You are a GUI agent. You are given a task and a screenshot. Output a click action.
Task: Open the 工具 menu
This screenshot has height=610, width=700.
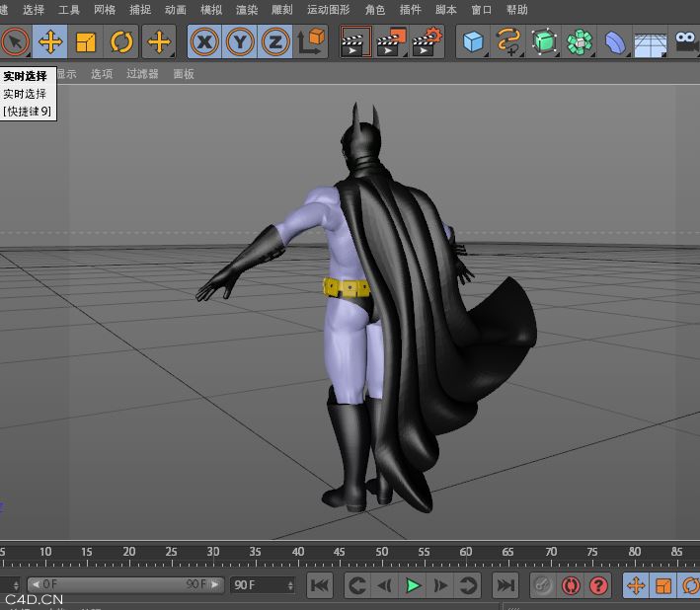point(69,10)
